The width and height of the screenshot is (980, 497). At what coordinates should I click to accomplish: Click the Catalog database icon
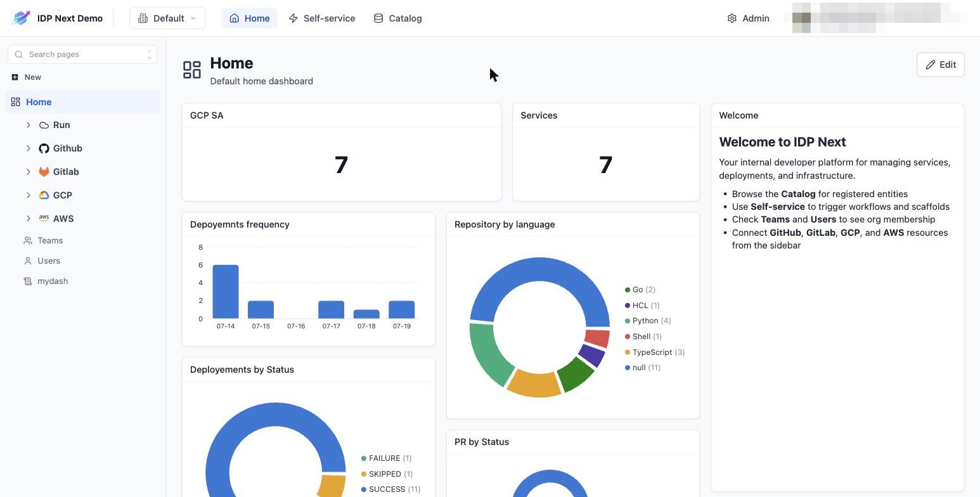(378, 18)
